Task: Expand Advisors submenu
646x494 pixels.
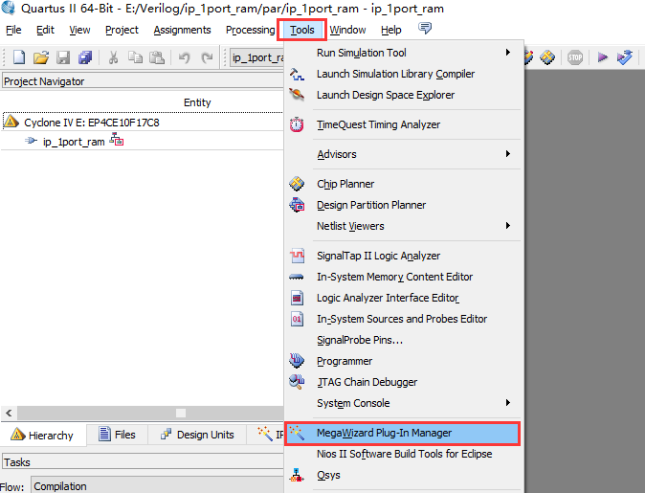Action: click(404, 154)
